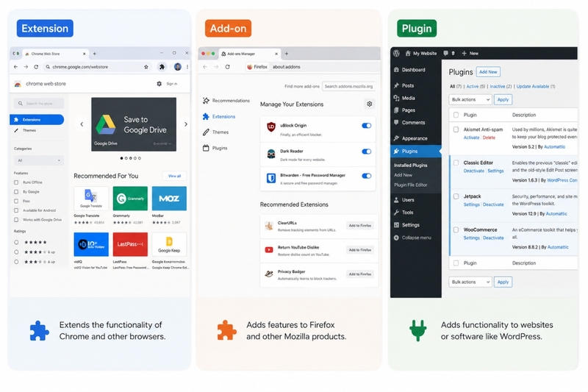
Task: Open Plugin File Editor submenu item
Action: point(410,185)
